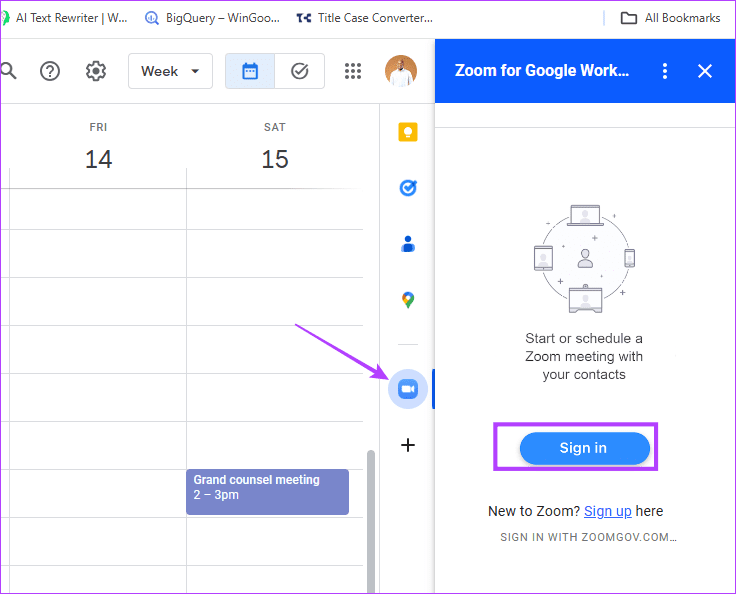
Task: Open the All Bookmarks folder
Action: point(671,18)
